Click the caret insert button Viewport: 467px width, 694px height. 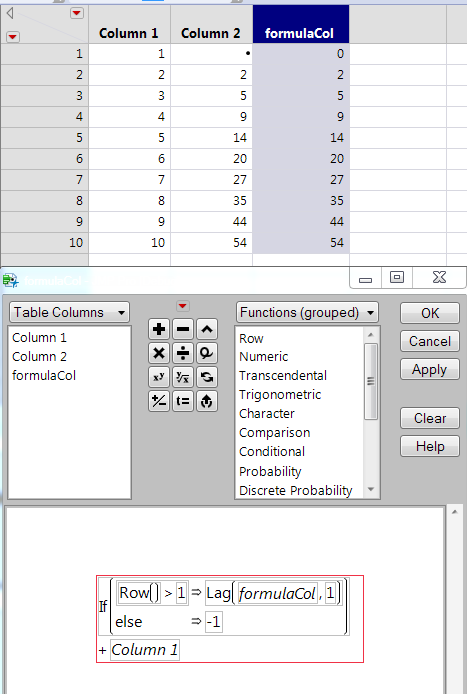coord(207,329)
